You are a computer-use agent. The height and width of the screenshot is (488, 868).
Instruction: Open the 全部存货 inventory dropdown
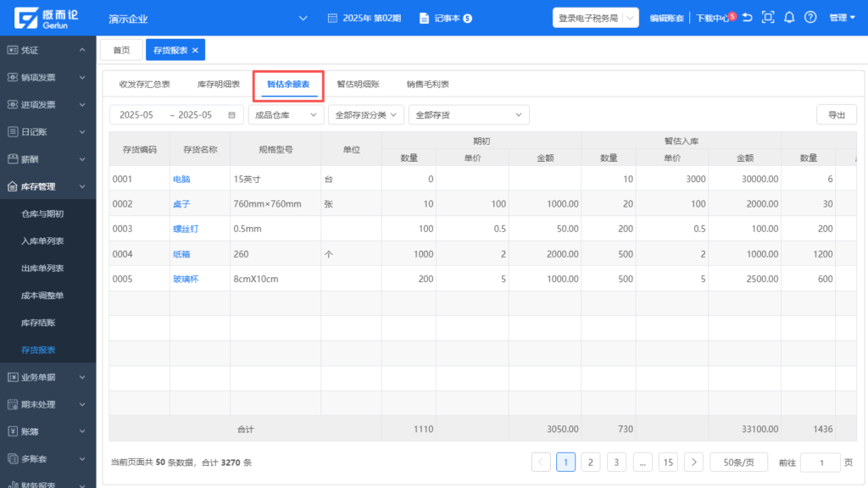click(x=469, y=115)
